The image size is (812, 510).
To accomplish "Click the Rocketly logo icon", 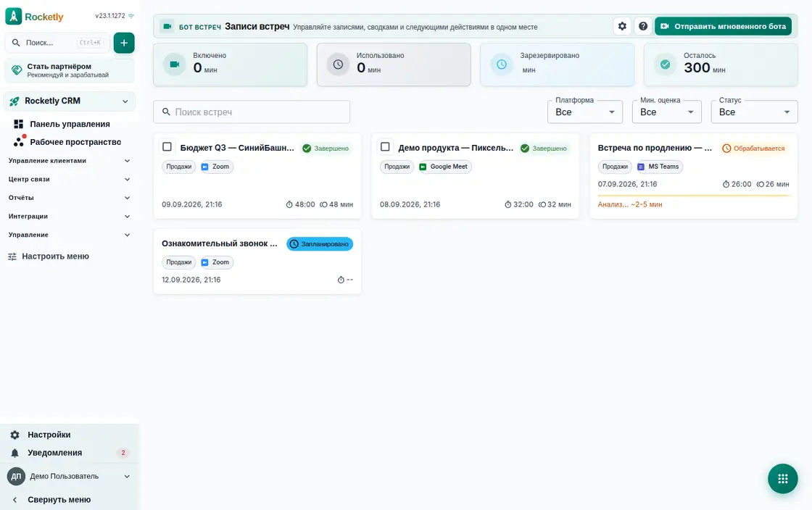I will click(14, 16).
